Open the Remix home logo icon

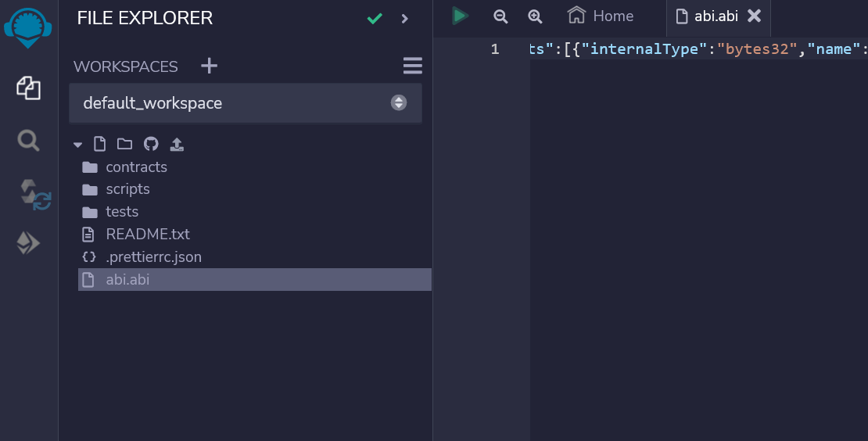(x=28, y=28)
